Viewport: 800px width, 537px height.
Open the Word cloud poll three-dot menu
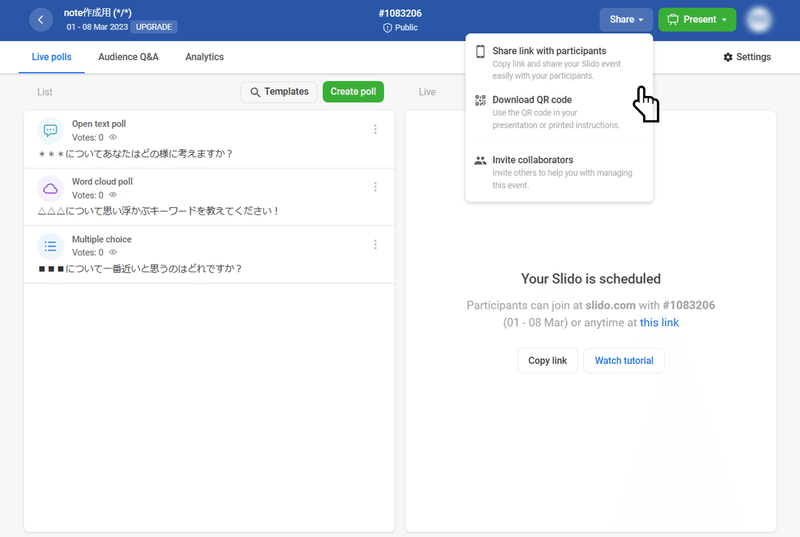[375, 187]
